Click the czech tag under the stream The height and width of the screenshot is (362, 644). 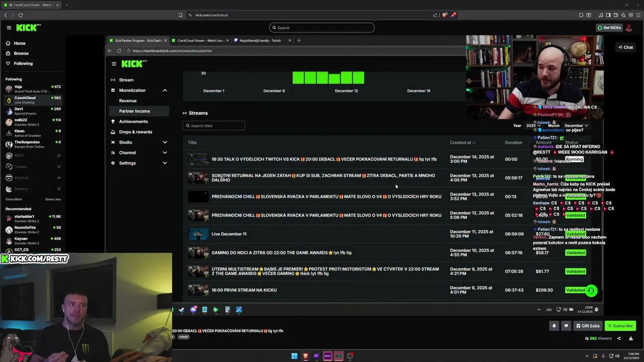coord(183,337)
